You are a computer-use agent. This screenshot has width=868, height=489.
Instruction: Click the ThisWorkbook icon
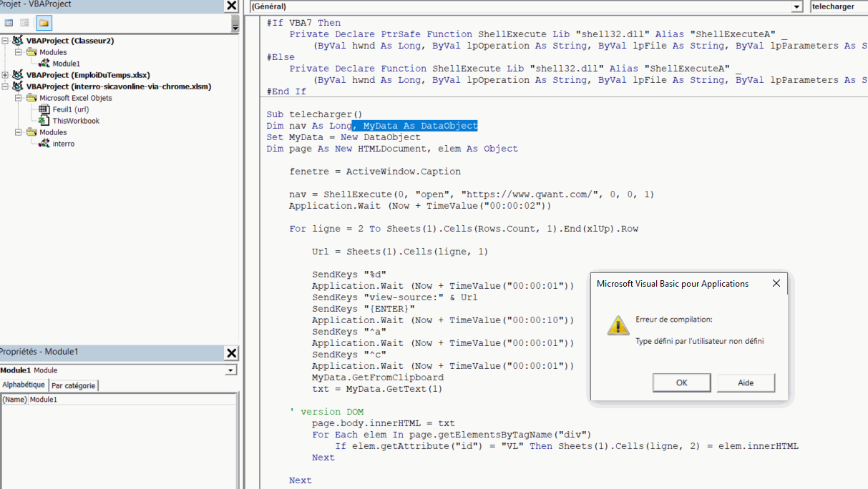tap(44, 121)
